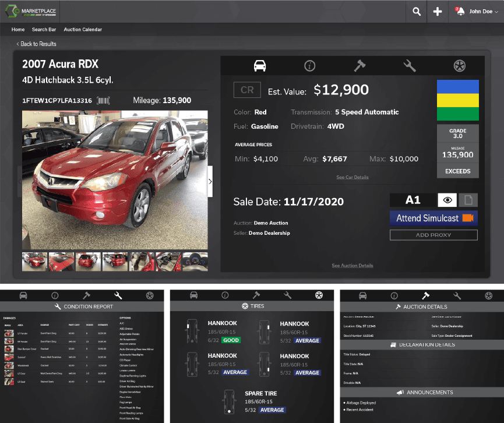The width and height of the screenshot is (504, 423).
Task: Click car icon in Condition Report panel
Action: pos(23,295)
